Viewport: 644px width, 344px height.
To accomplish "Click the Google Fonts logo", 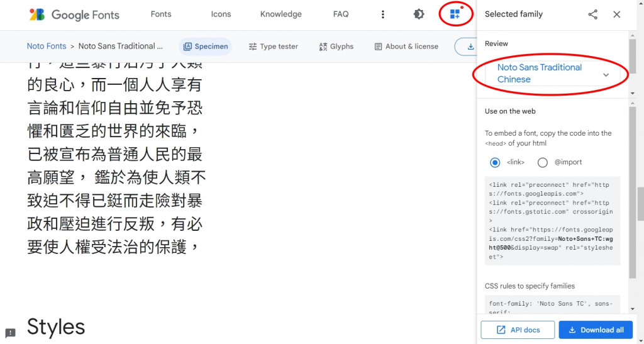I will [x=74, y=14].
